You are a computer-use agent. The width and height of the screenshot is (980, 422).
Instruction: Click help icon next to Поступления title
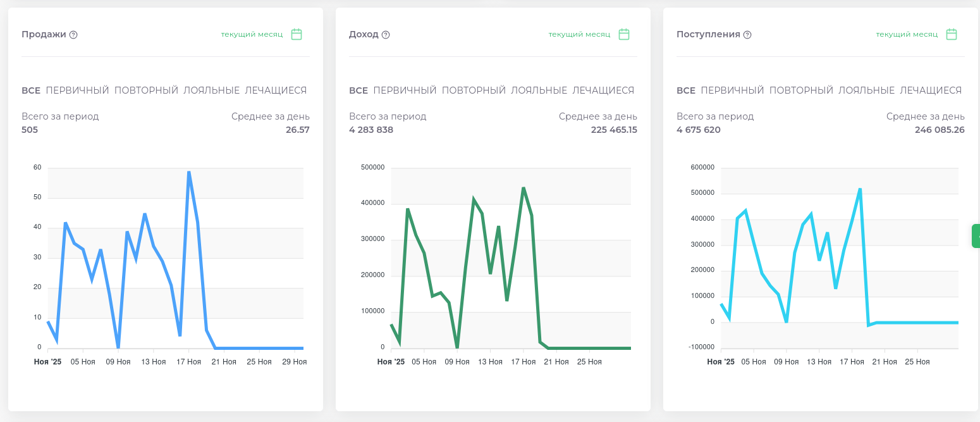(747, 35)
